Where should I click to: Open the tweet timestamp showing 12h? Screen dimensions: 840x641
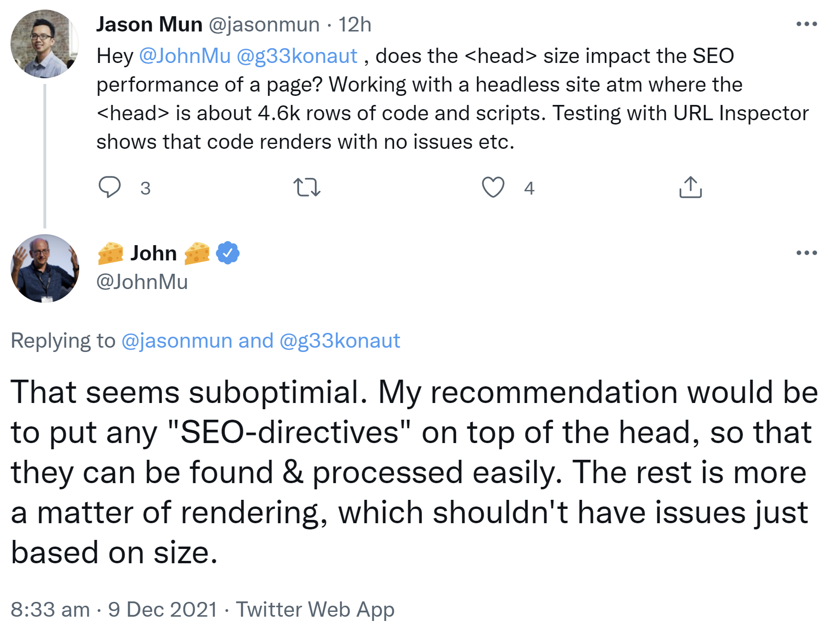tap(355, 24)
